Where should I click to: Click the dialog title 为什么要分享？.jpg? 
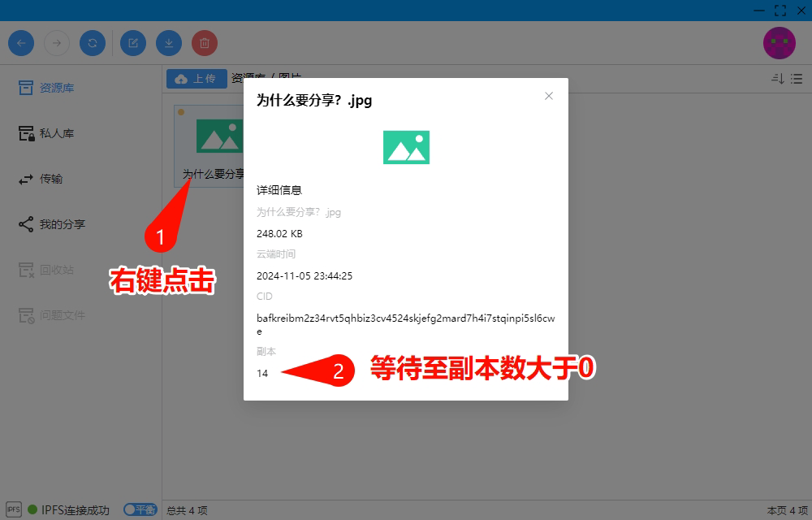coord(314,101)
